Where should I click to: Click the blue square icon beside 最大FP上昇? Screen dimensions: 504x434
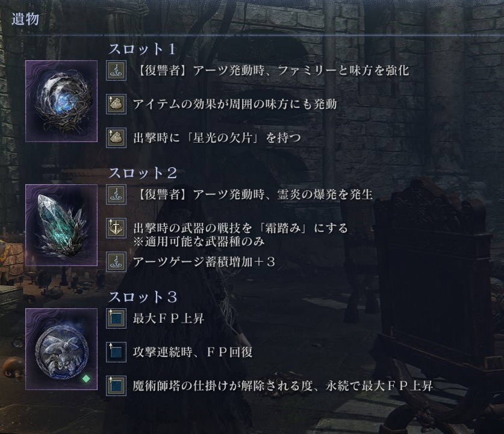(x=116, y=318)
